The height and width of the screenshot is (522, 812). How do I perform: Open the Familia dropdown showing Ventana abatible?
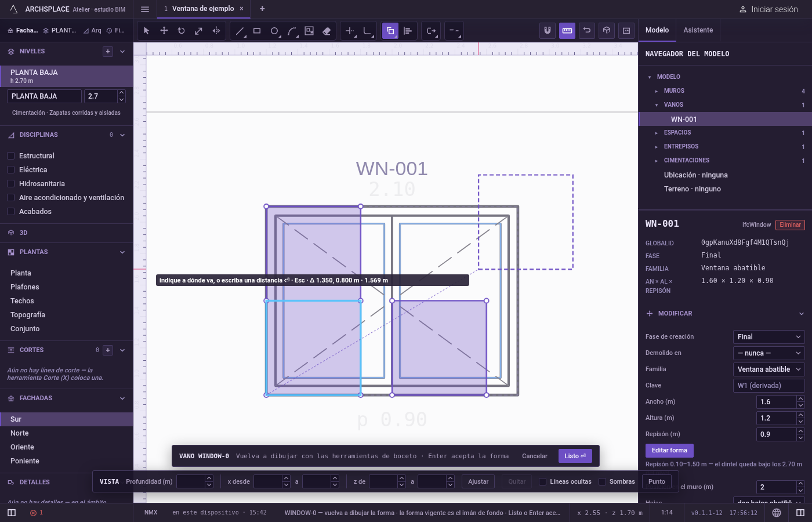[769, 369]
